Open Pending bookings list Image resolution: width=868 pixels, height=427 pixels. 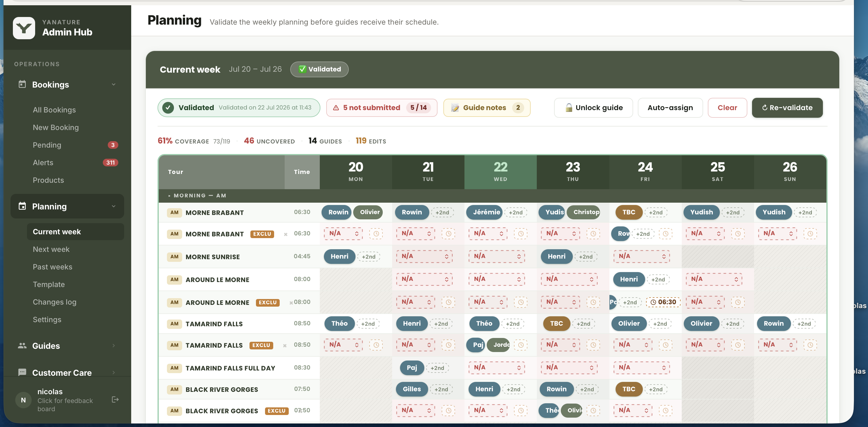tap(47, 145)
